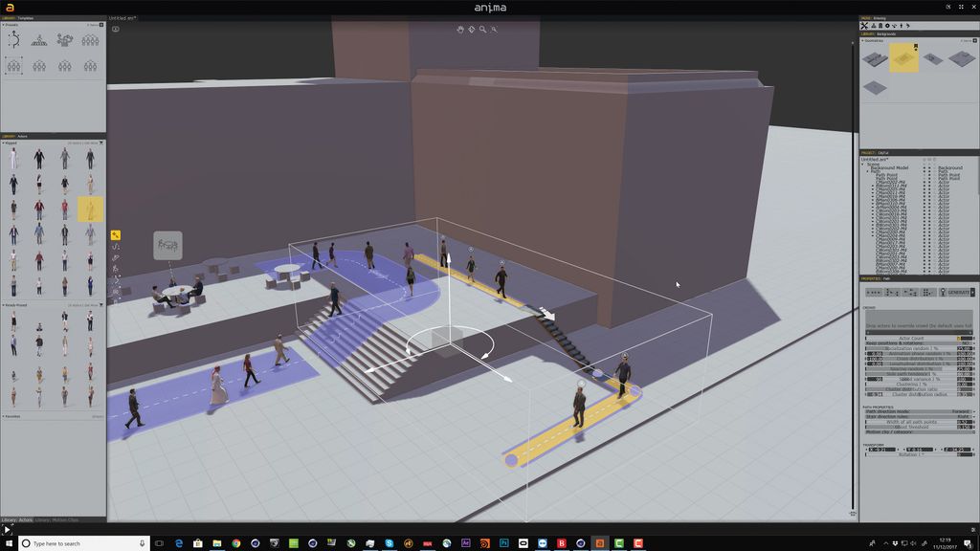The height and width of the screenshot is (551, 980).
Task: Collapse the Geometries section in the Backgrounds library
Action: click(x=863, y=40)
